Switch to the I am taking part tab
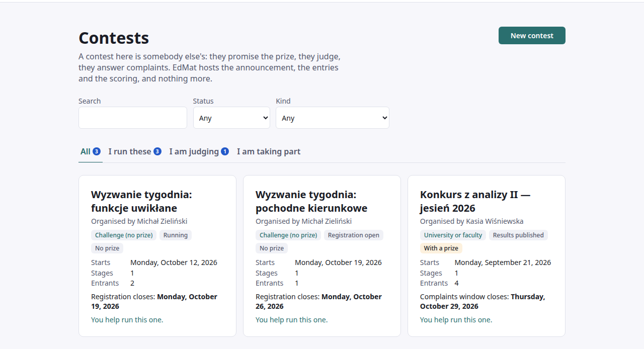Viewport: 644px width, 349px height. pyautogui.click(x=269, y=151)
